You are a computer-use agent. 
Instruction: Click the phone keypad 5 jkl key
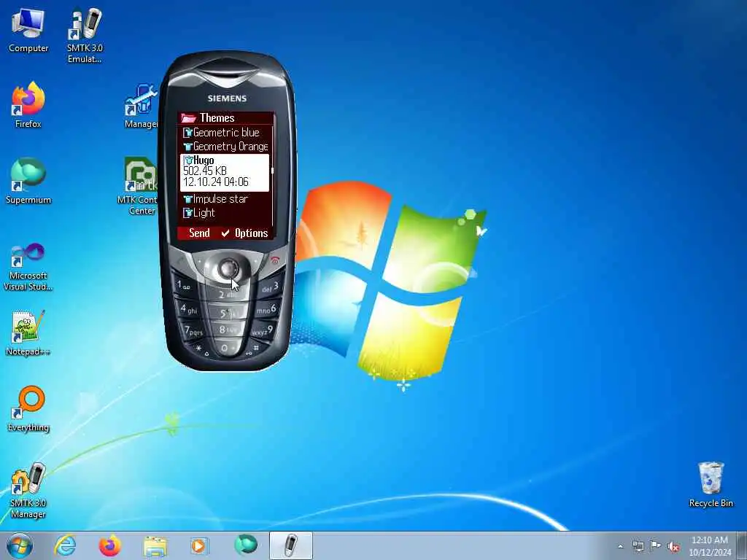[228, 313]
